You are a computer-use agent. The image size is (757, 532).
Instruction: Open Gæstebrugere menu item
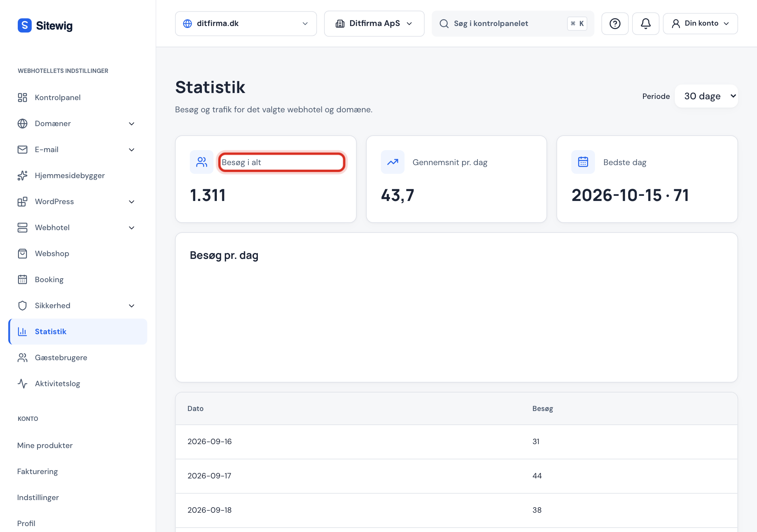[78, 357]
